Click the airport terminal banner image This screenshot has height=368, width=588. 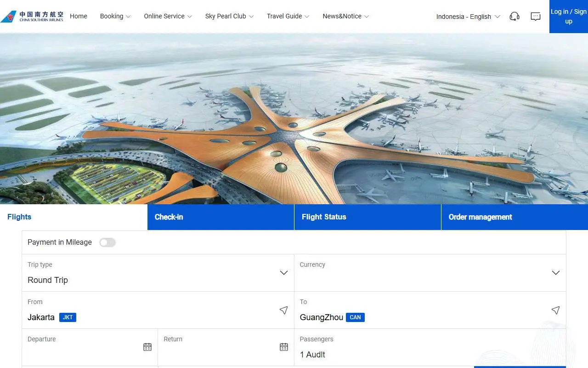tap(294, 119)
